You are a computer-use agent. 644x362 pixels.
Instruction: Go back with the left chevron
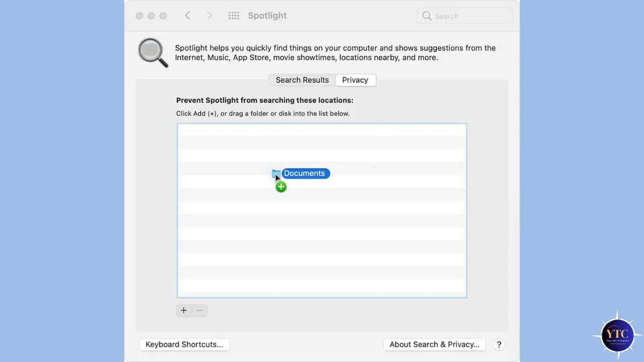click(188, 16)
